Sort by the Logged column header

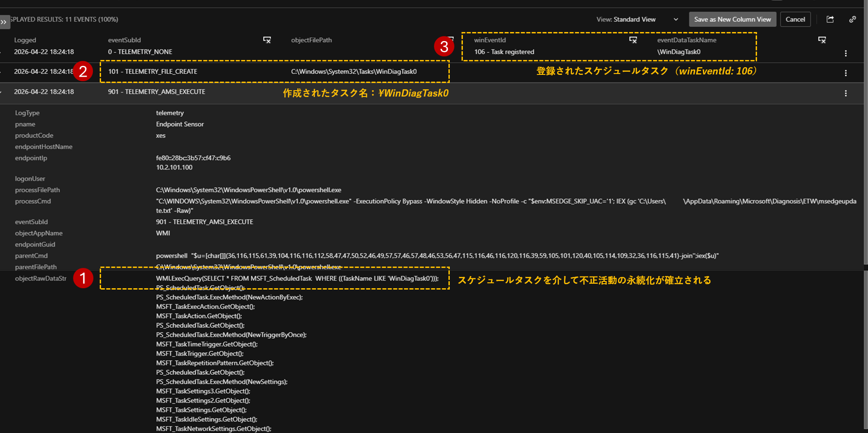(x=25, y=40)
